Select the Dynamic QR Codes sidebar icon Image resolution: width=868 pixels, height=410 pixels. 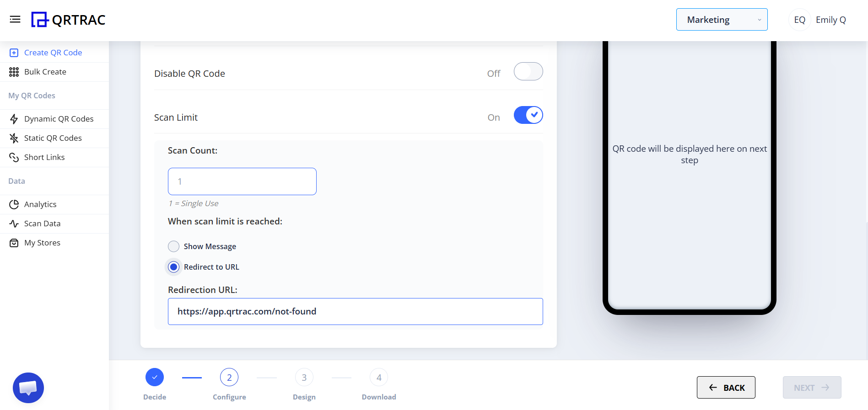[x=14, y=118]
